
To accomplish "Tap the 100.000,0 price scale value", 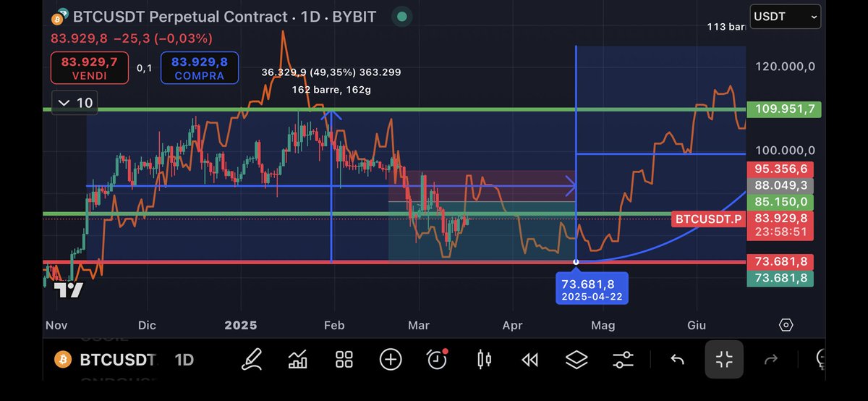I will pos(786,151).
